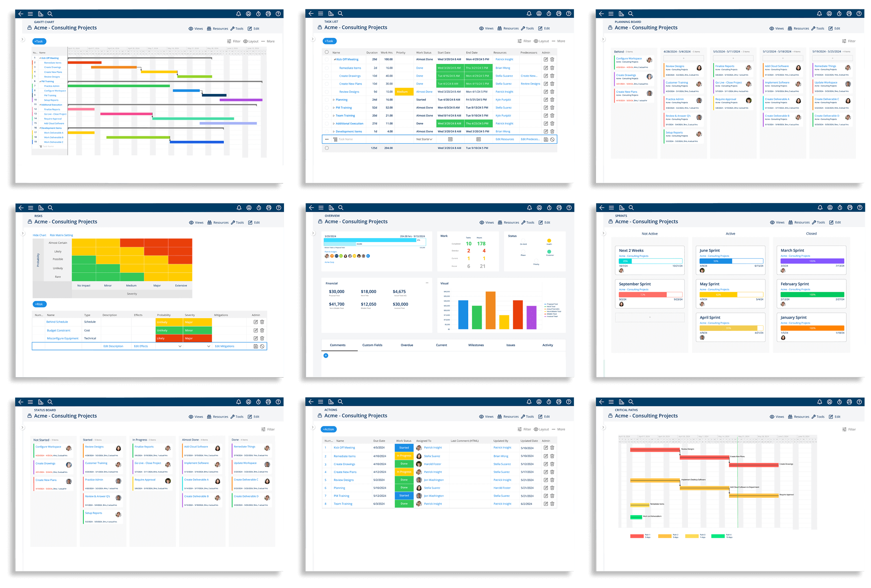Screen dimensions: 871x588
Task: Expand the PM Training group in Task List
Action: (334, 108)
